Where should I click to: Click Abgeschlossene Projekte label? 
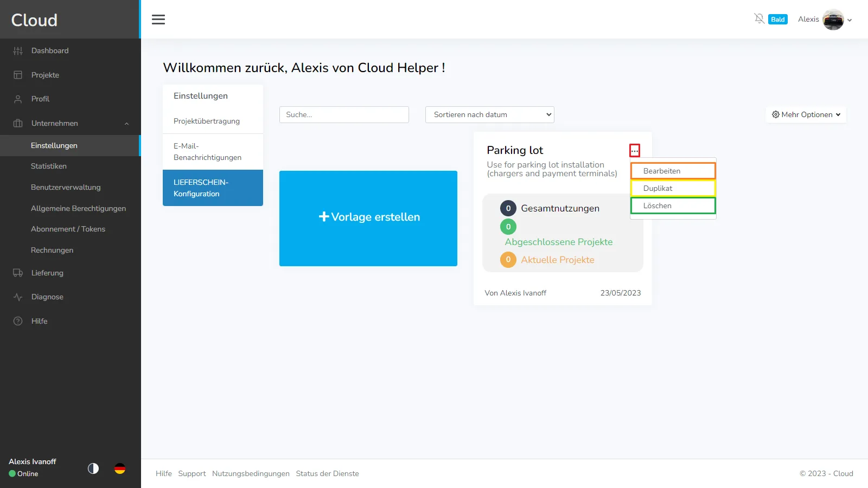point(559,242)
